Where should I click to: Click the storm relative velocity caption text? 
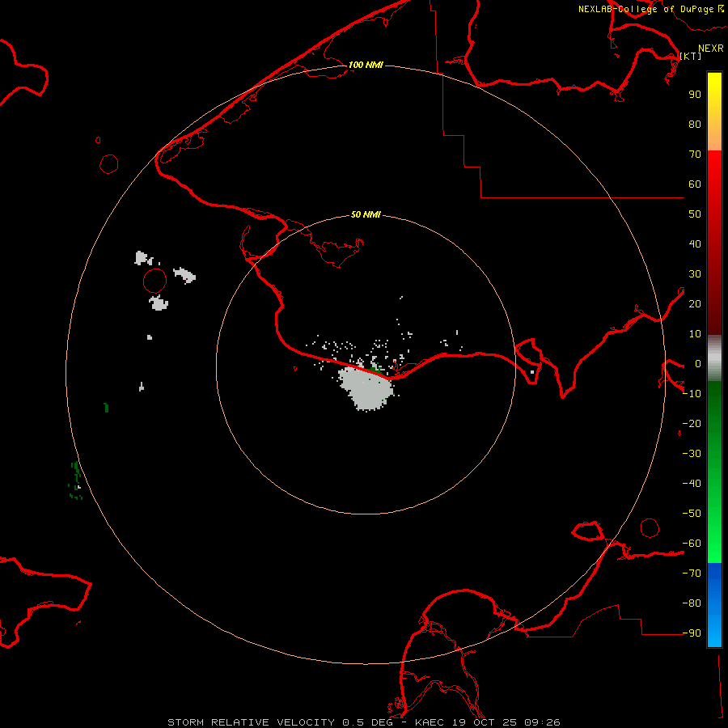364,722
